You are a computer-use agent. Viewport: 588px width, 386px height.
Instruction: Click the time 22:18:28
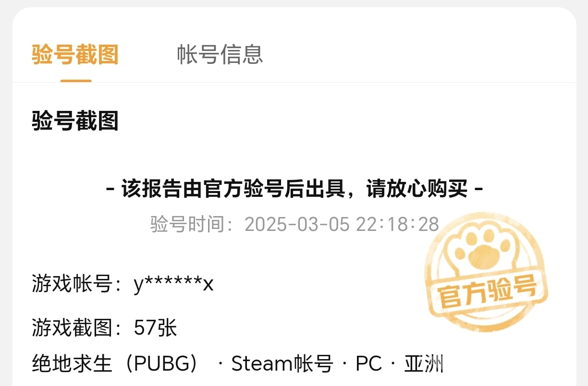(398, 224)
